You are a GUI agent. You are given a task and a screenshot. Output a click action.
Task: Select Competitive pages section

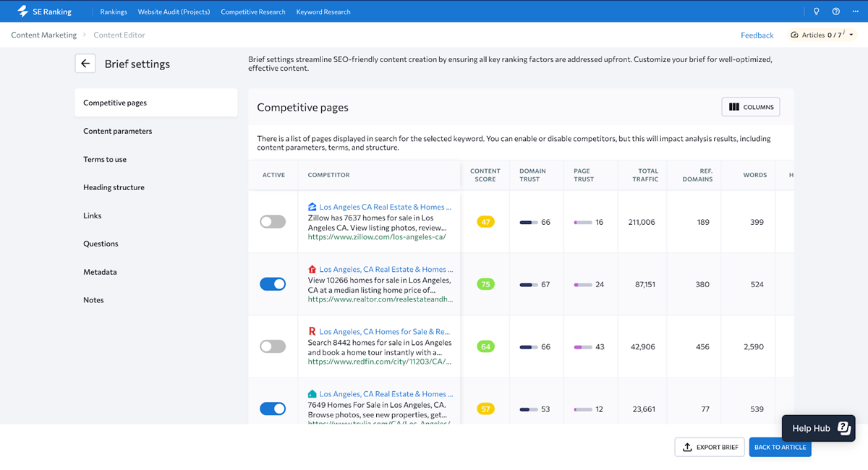(x=156, y=103)
